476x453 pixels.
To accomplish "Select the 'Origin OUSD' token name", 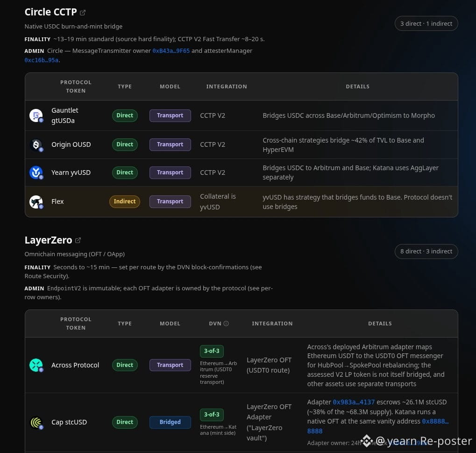I will (71, 144).
